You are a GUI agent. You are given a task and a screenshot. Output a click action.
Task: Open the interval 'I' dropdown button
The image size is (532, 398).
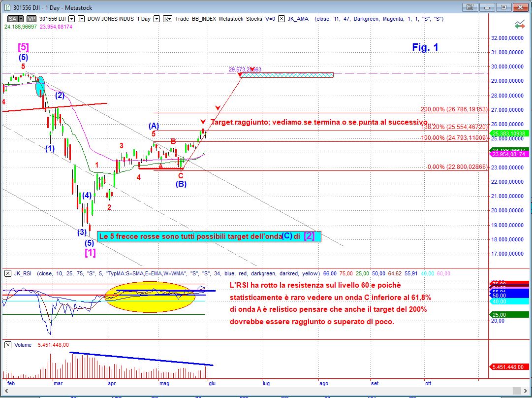coord(81,19)
